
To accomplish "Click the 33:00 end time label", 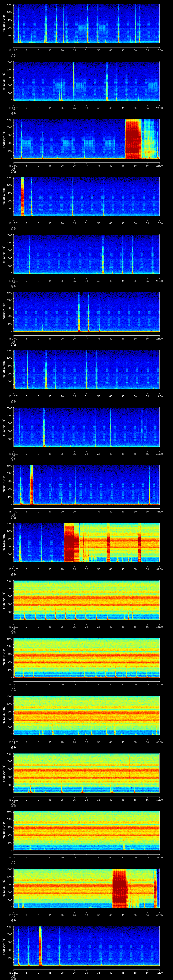I will pos(160,627).
